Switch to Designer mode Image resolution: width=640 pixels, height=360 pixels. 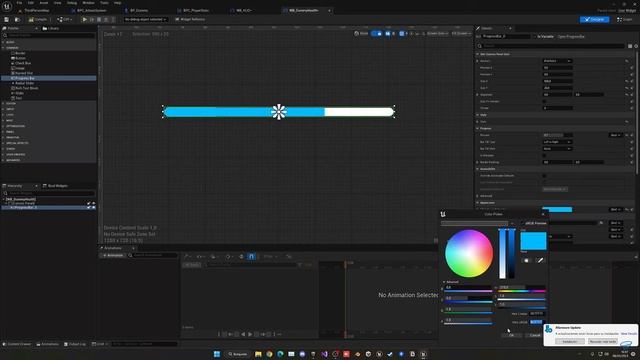click(595, 20)
